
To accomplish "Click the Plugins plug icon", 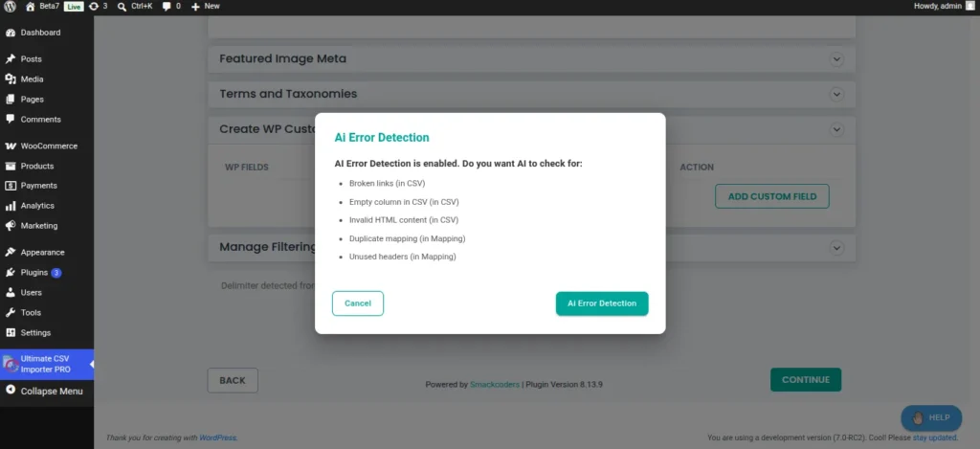I will point(10,273).
